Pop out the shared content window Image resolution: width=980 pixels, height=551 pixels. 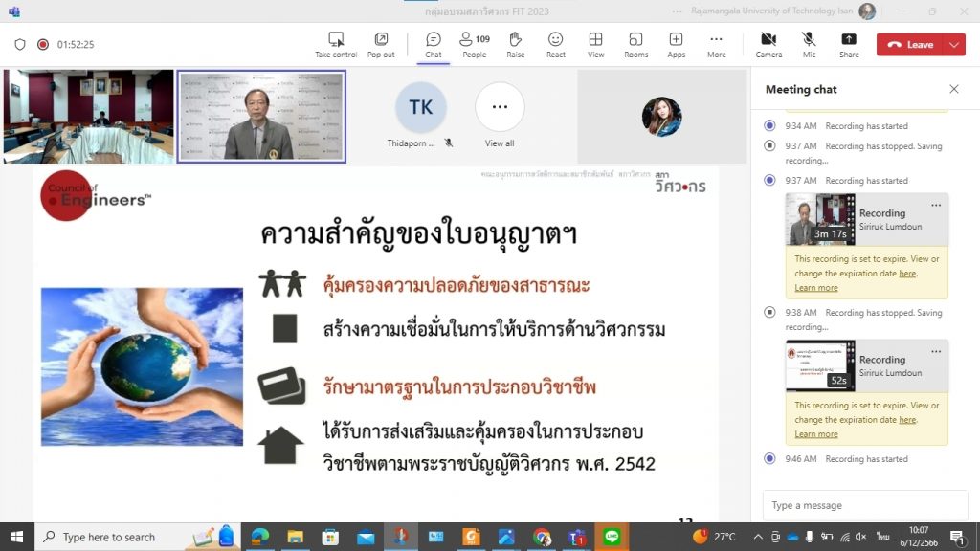pyautogui.click(x=381, y=44)
